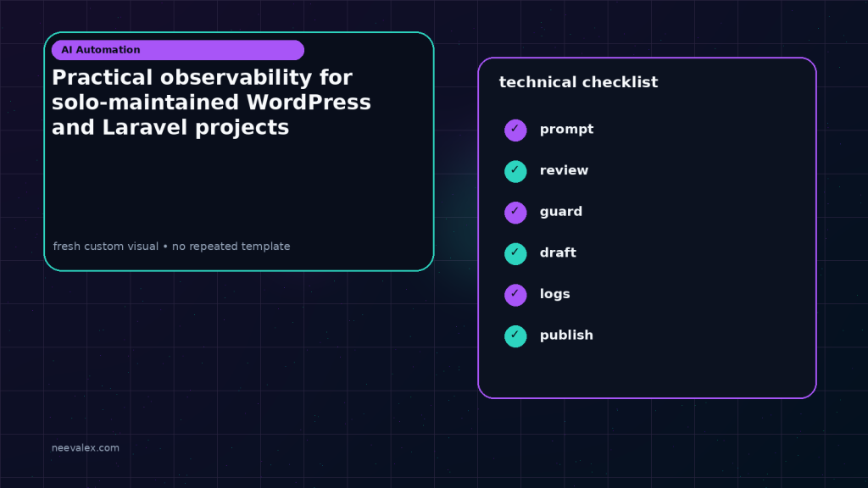Select the 'guard' checklist label
This screenshot has width=868, height=488.
[561, 212]
